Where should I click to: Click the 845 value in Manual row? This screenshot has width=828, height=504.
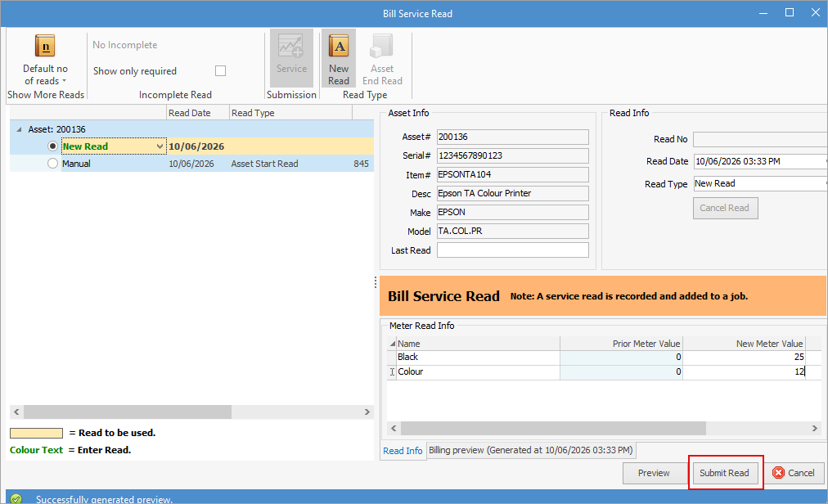361,164
